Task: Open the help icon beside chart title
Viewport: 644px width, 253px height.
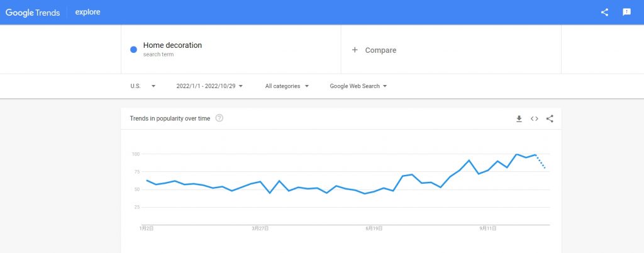Action: tap(219, 118)
